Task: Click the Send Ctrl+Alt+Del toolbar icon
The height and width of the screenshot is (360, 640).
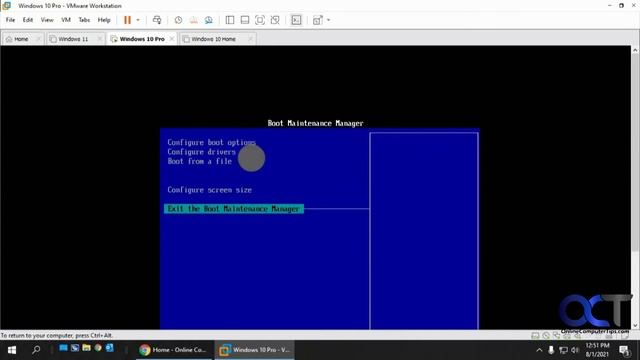Action: tap(157, 20)
